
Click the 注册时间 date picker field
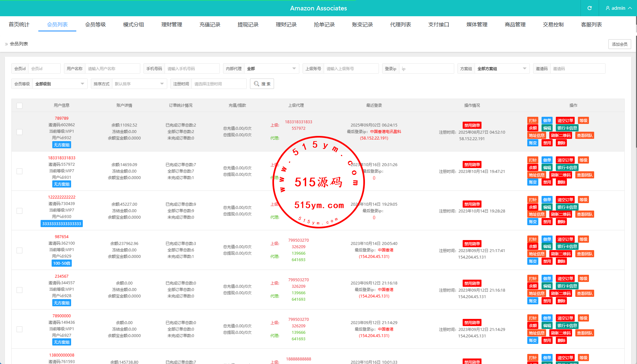(219, 84)
